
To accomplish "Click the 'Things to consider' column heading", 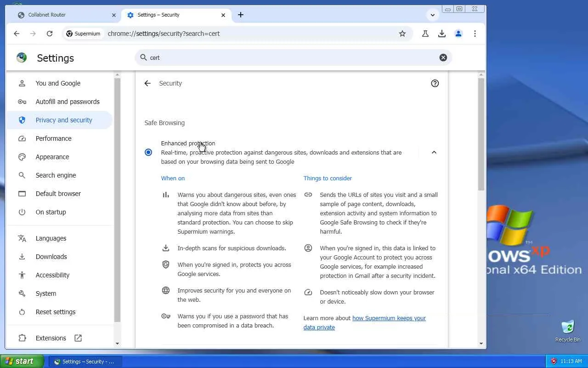I will tap(328, 178).
